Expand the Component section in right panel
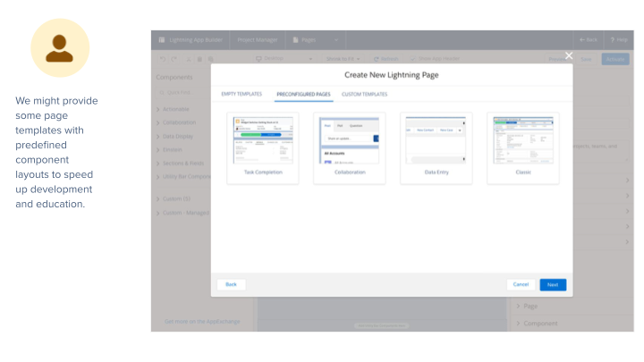Image resolution: width=644 pixels, height=362 pixels. 540,324
